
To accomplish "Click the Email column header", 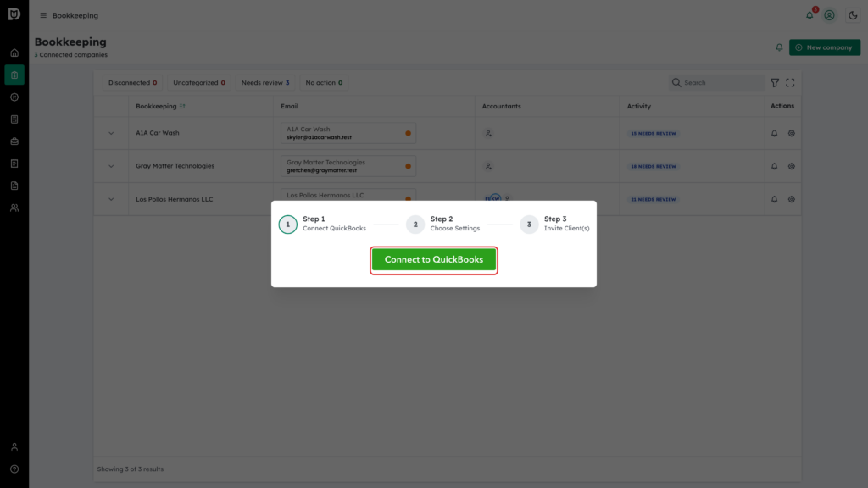I will 290,106.
